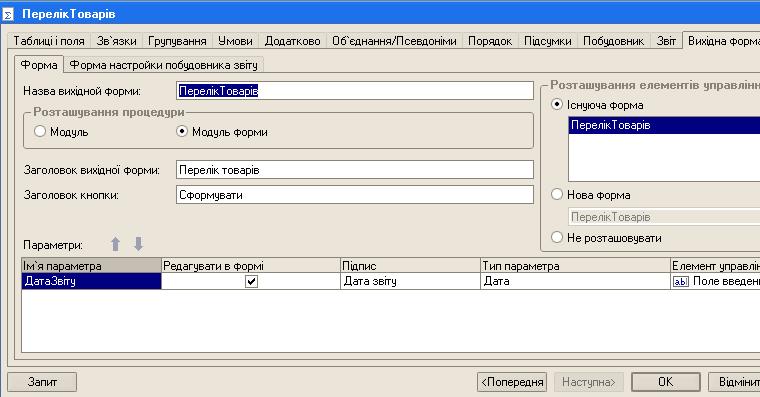The width and height of the screenshot is (760, 397).
Task: Open the Підсумки tab
Action: [548, 41]
